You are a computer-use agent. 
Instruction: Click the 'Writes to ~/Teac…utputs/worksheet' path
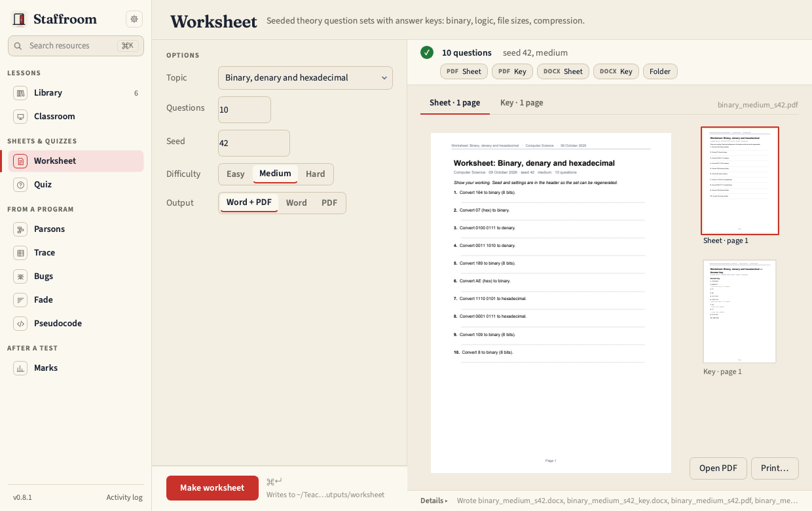point(325,495)
